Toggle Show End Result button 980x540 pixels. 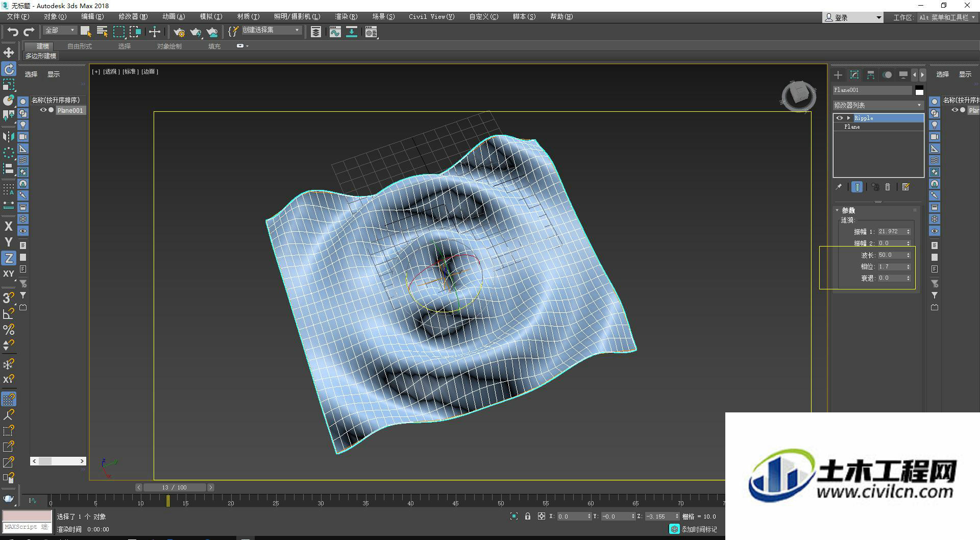(857, 187)
